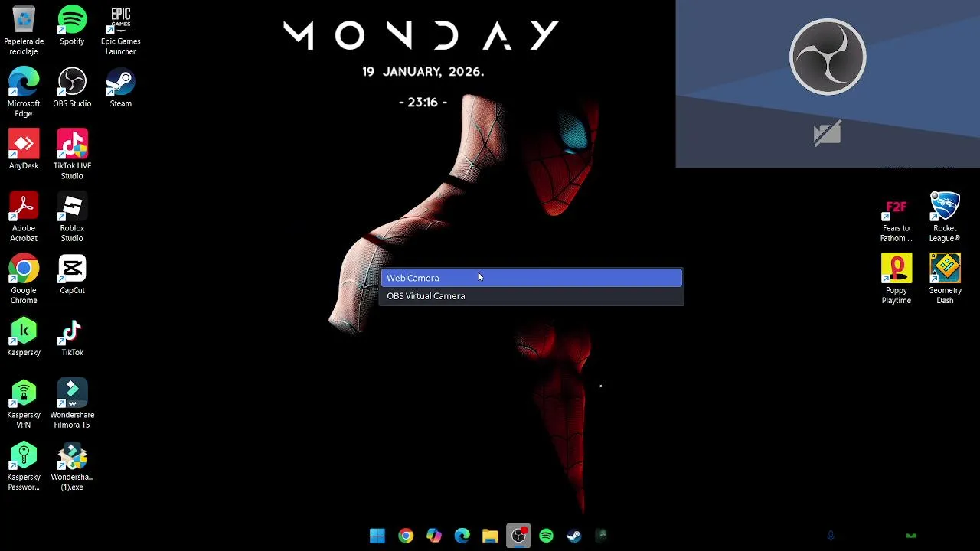Open Microsoft Edge desktop shortcut

pyautogui.click(x=24, y=93)
